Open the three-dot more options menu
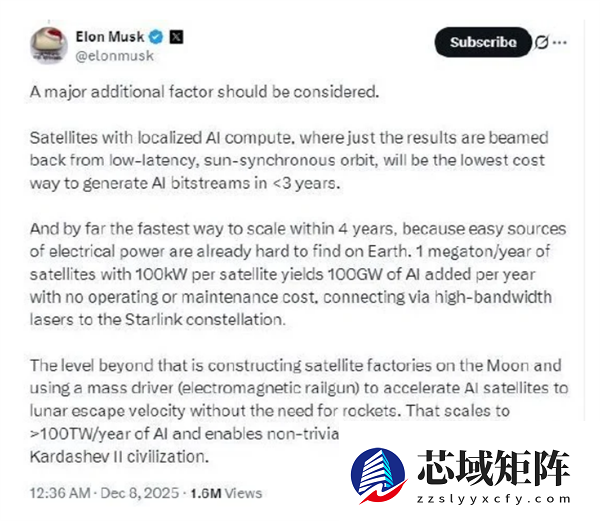Image resolution: width=600 pixels, height=521 pixels. coord(560,43)
